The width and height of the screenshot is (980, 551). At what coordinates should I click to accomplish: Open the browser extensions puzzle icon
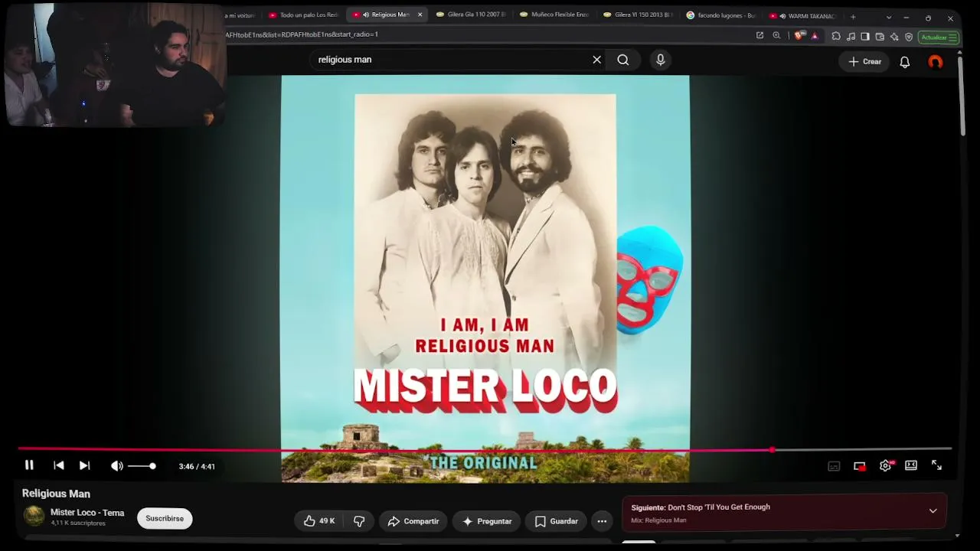point(836,36)
